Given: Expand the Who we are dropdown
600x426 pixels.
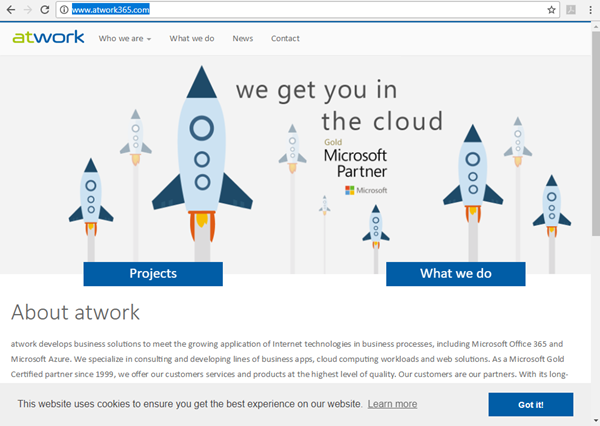Looking at the screenshot, I should pos(125,39).
